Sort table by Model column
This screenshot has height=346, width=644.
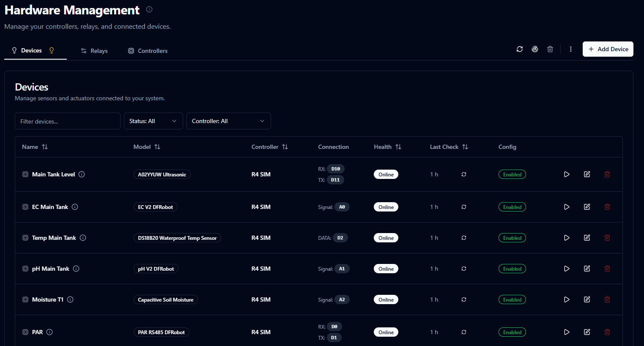click(147, 147)
